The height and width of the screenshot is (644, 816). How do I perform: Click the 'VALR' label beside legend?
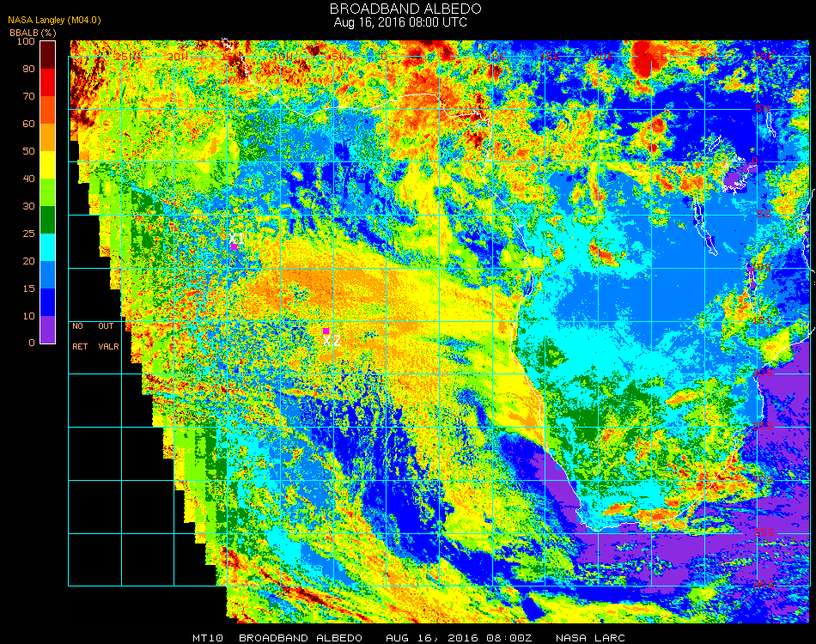(x=108, y=346)
